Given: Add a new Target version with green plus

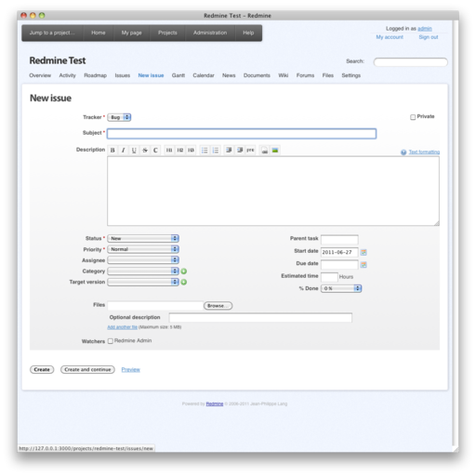Looking at the screenshot, I should (x=184, y=282).
